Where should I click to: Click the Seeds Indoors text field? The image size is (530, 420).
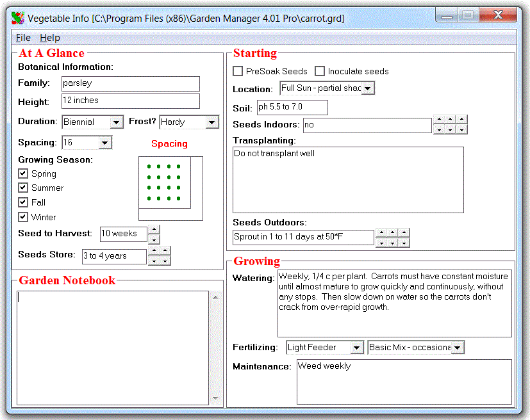pyautogui.click(x=367, y=125)
